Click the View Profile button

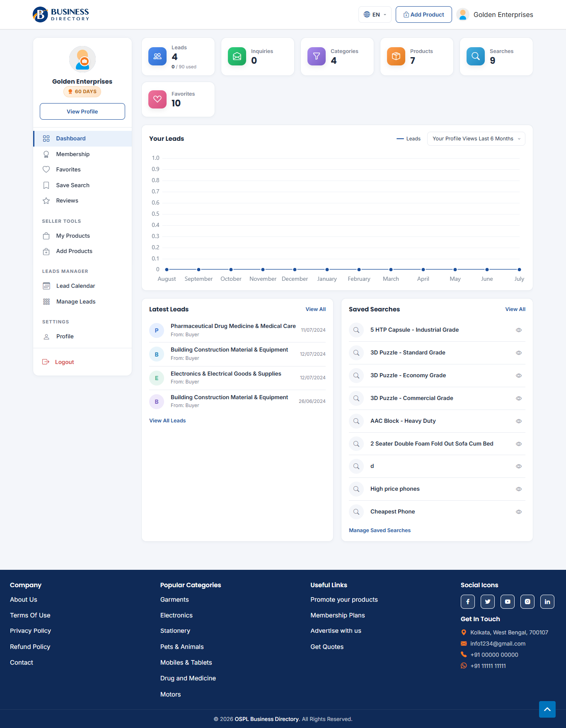coord(82,111)
